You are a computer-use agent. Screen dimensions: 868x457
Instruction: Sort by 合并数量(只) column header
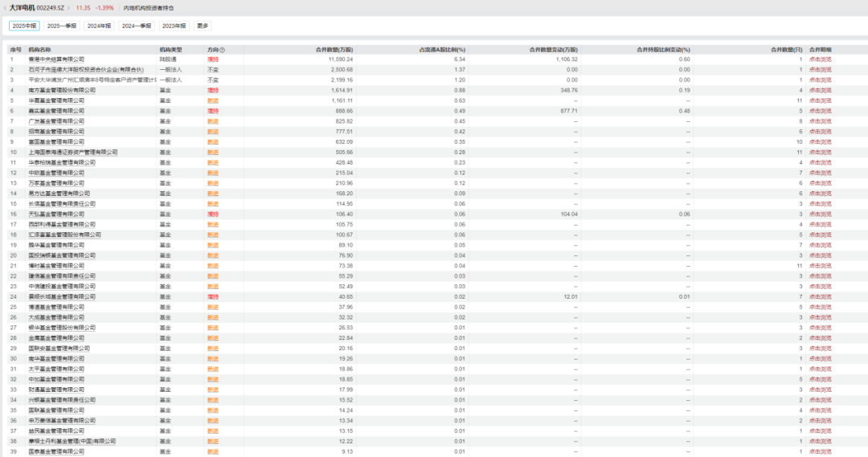click(786, 50)
